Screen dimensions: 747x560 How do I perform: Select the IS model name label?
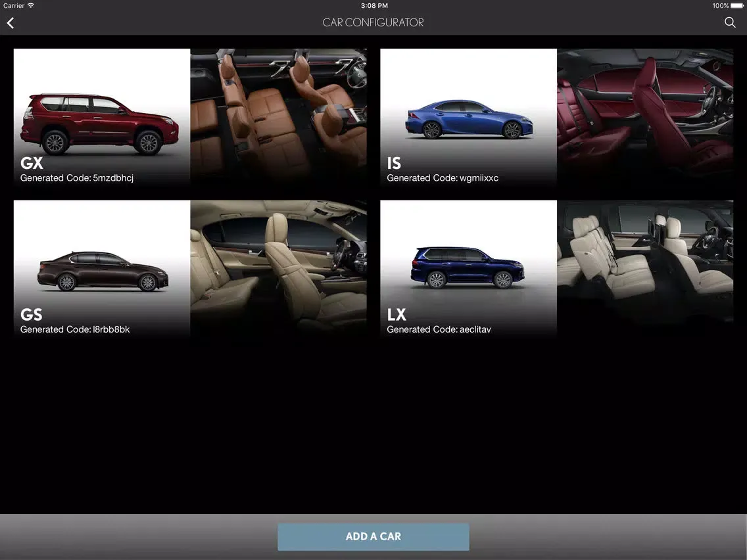click(394, 163)
